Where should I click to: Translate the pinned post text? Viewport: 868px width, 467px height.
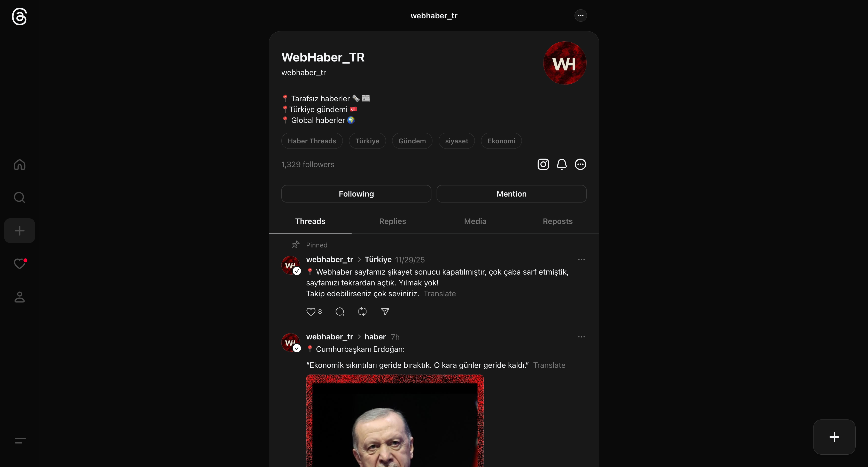439,293
